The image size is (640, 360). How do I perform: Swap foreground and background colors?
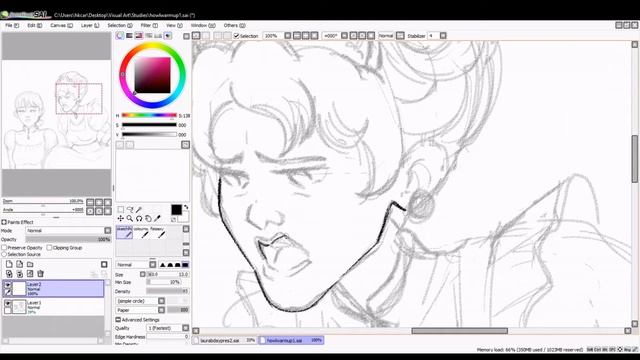186,207
